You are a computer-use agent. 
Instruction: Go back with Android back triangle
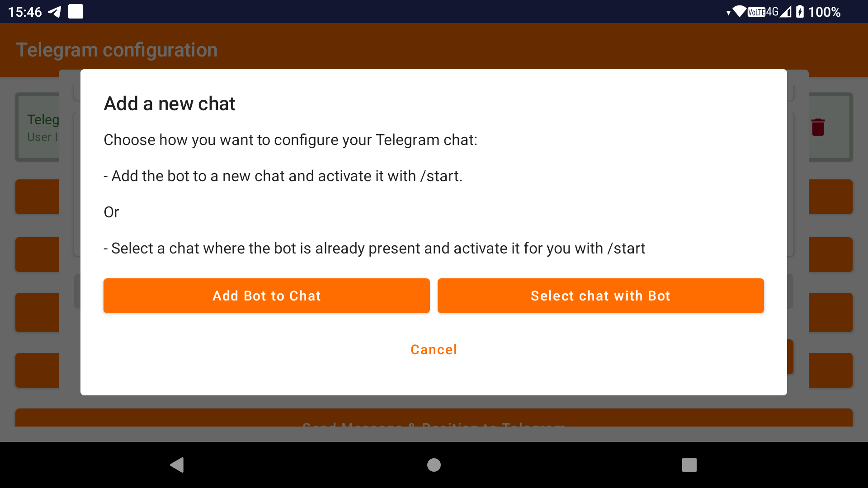[x=177, y=465]
